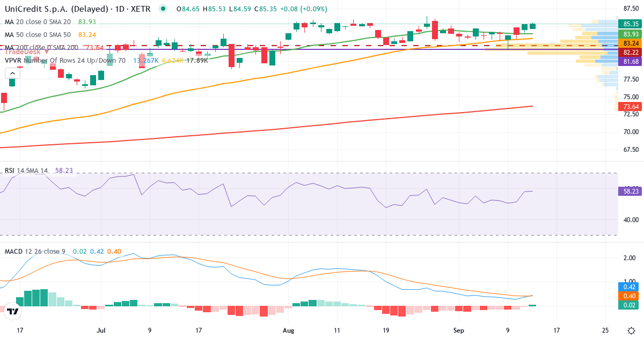Screen dimensions: 644x338
Task: Click the 40.00 RSI axis tick
Action: point(630,220)
